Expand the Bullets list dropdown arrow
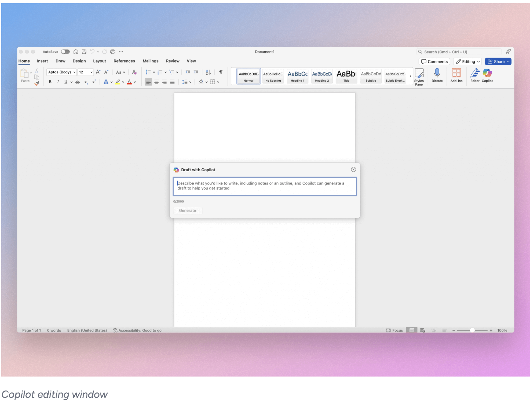Viewport: 532px width, 401px height. [153, 72]
